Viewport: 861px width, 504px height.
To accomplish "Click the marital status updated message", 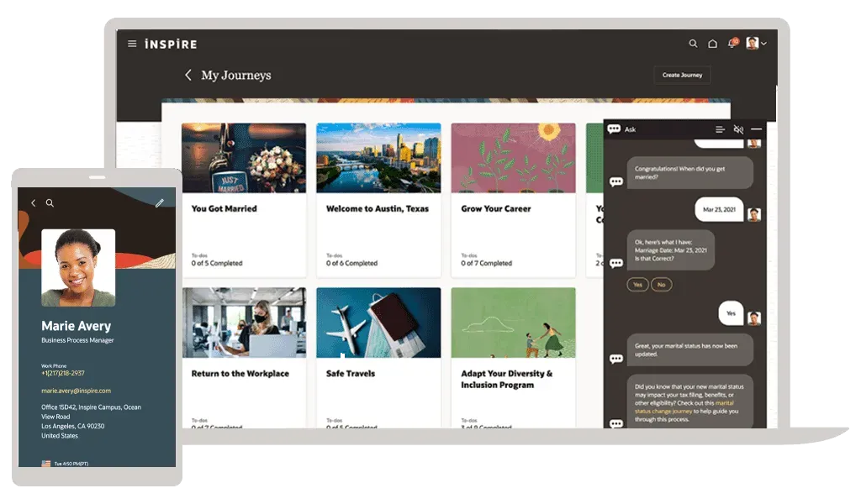I will 689,350.
